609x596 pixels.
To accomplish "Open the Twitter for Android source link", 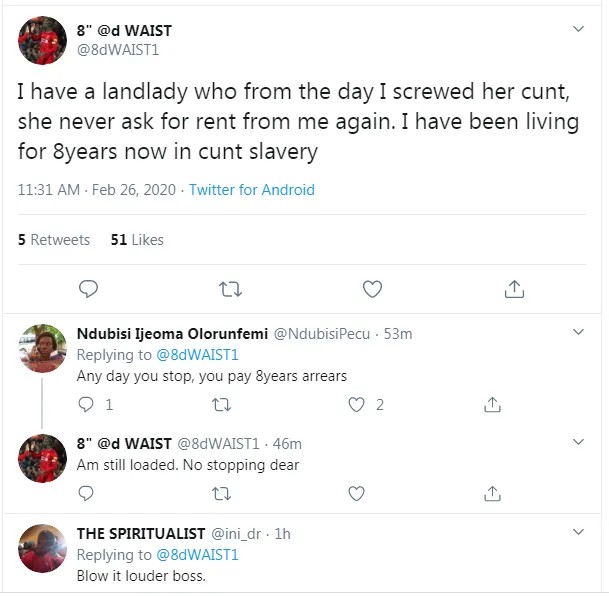I will tap(252, 190).
